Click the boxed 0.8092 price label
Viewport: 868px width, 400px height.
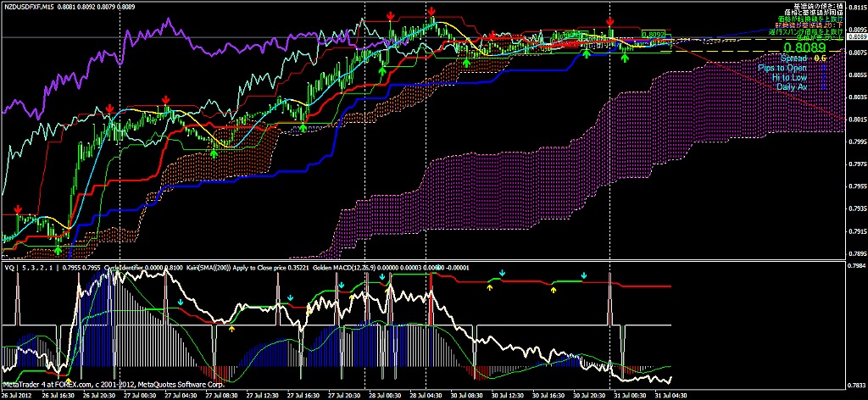pyautogui.click(x=654, y=34)
